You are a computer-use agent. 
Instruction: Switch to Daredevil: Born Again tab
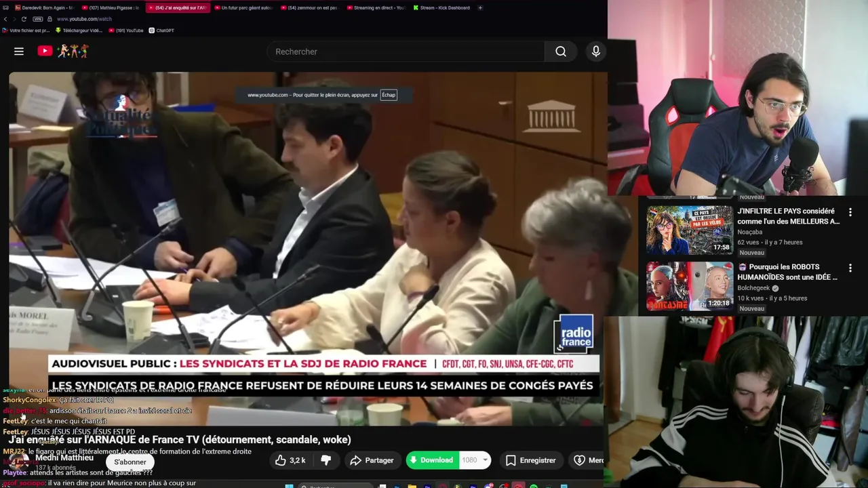[44, 7]
